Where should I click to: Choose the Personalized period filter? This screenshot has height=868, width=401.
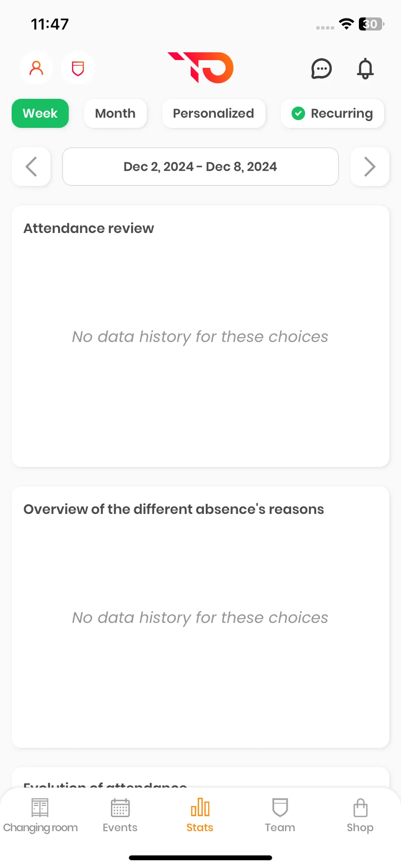[x=214, y=113]
